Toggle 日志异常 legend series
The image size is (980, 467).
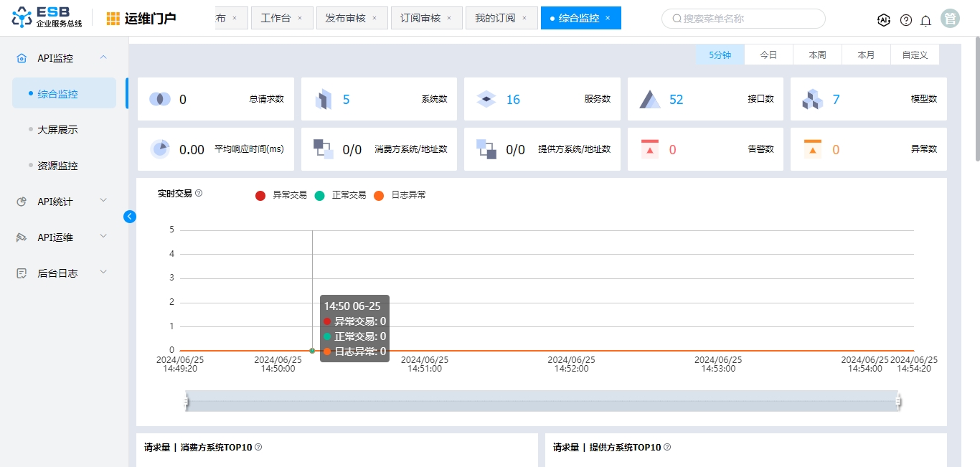400,195
